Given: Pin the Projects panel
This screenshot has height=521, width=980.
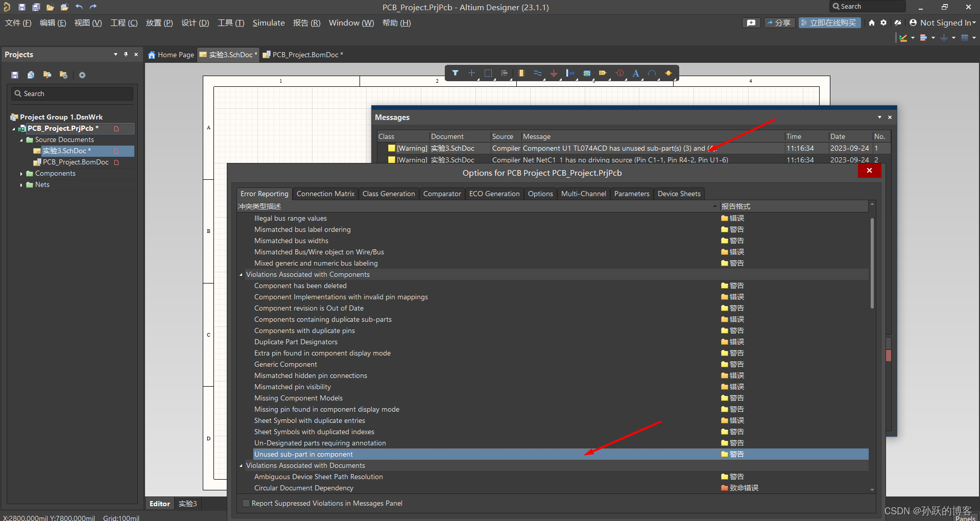Looking at the screenshot, I should (x=126, y=54).
